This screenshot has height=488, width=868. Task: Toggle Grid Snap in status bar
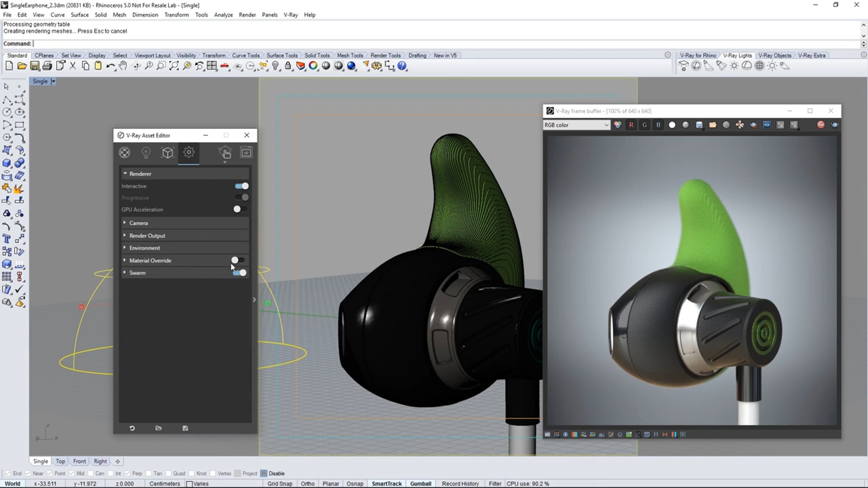click(x=280, y=484)
